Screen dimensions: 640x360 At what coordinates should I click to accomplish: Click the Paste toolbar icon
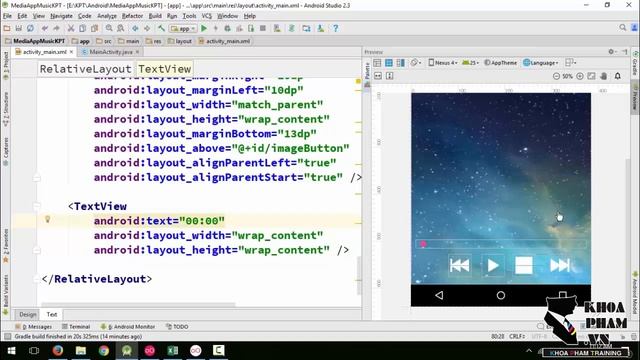pyautogui.click(x=94, y=28)
